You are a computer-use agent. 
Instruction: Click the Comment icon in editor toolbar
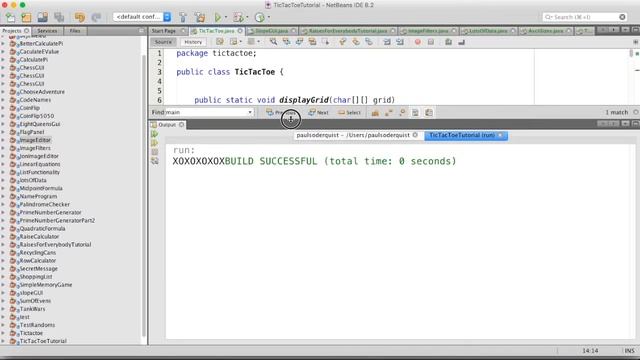449,42
